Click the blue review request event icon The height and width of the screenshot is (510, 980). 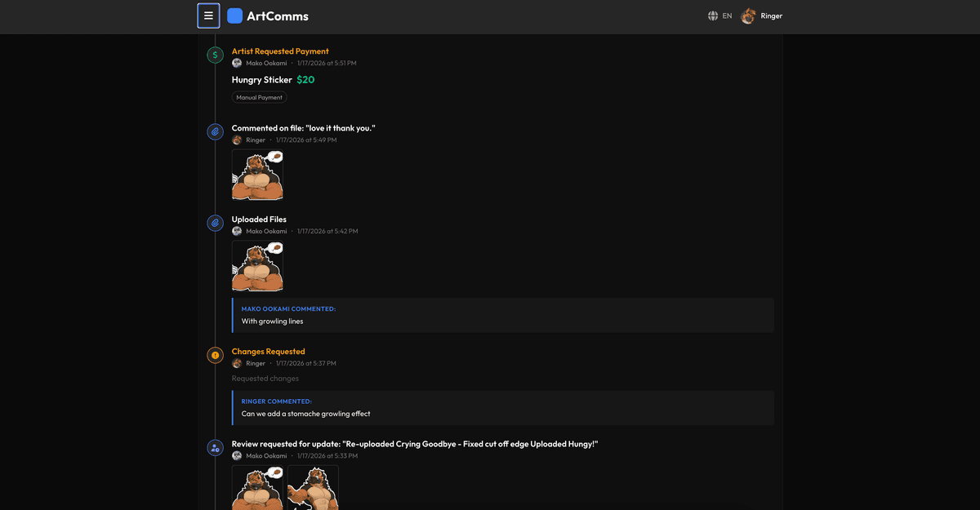(215, 447)
